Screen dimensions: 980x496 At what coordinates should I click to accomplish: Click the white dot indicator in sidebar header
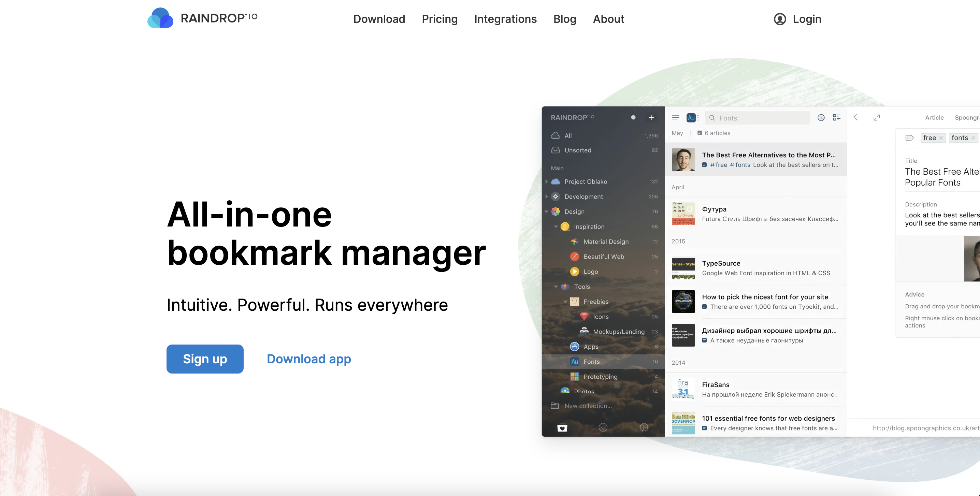633,118
